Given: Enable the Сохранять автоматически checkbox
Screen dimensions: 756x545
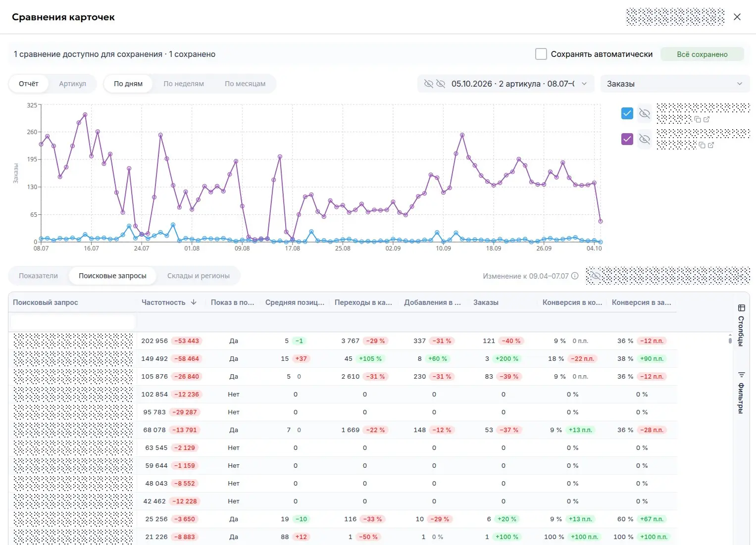Looking at the screenshot, I should 541,54.
